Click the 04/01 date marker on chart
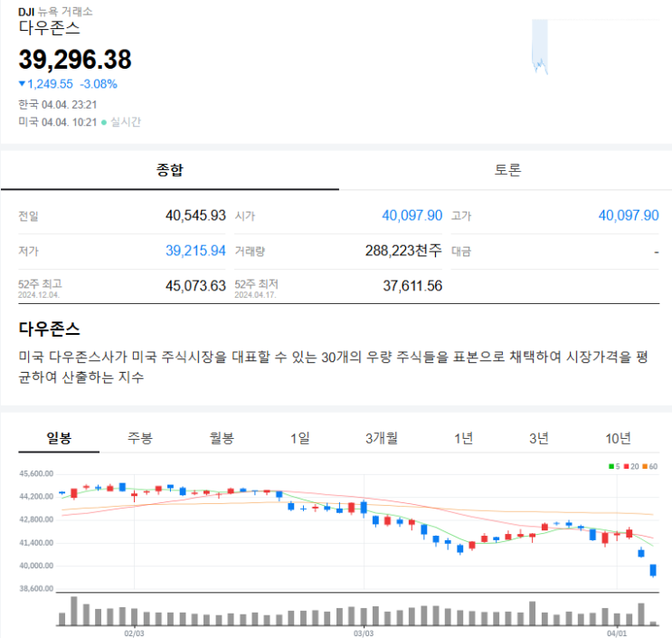 click(617, 633)
